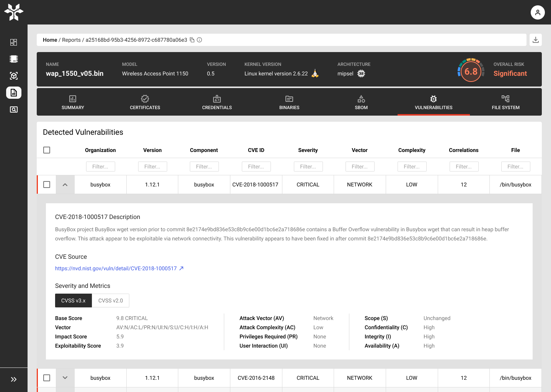Select the chip/firmware icon in the sidebar

[14, 59]
